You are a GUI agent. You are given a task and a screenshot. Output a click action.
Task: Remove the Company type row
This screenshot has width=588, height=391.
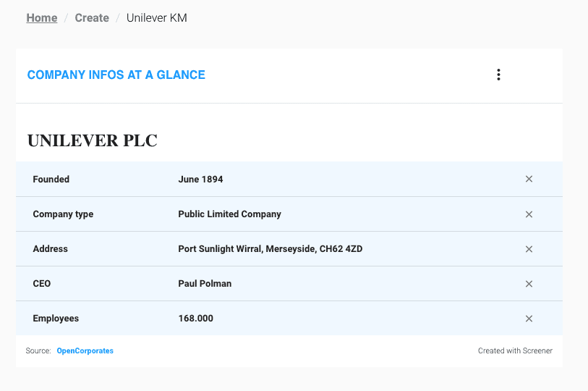click(x=529, y=214)
